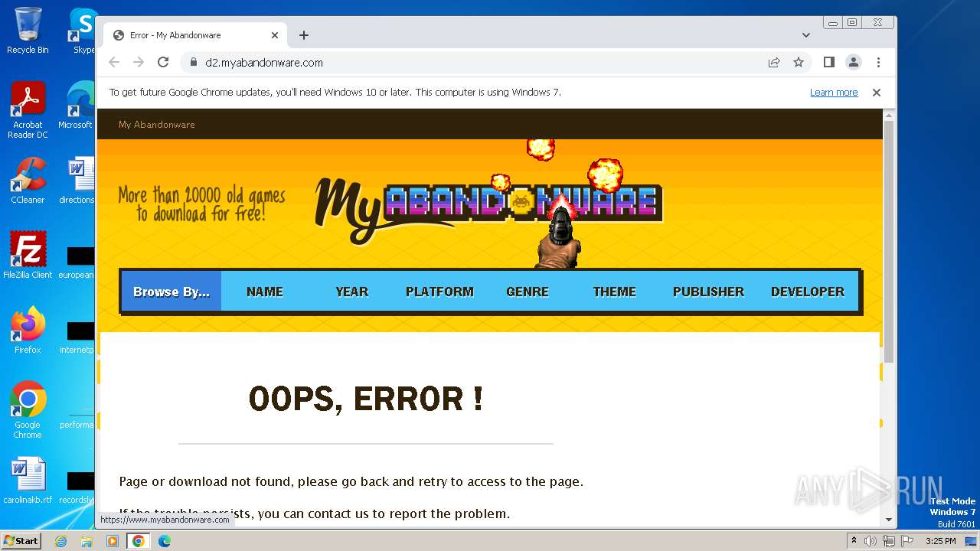Click the taskbar clock 3:25 PM
Image resolution: width=980 pixels, height=551 pixels.
(940, 541)
